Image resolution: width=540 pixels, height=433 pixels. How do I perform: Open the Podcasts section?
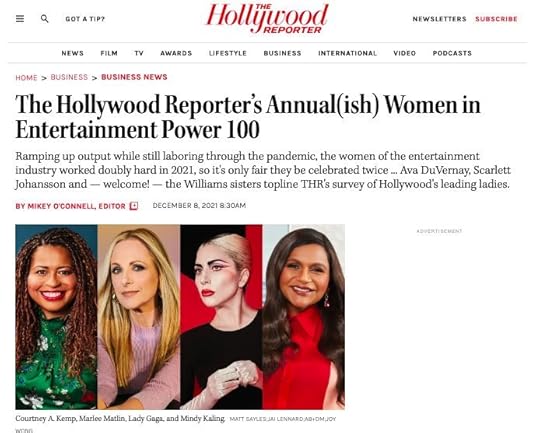452,53
